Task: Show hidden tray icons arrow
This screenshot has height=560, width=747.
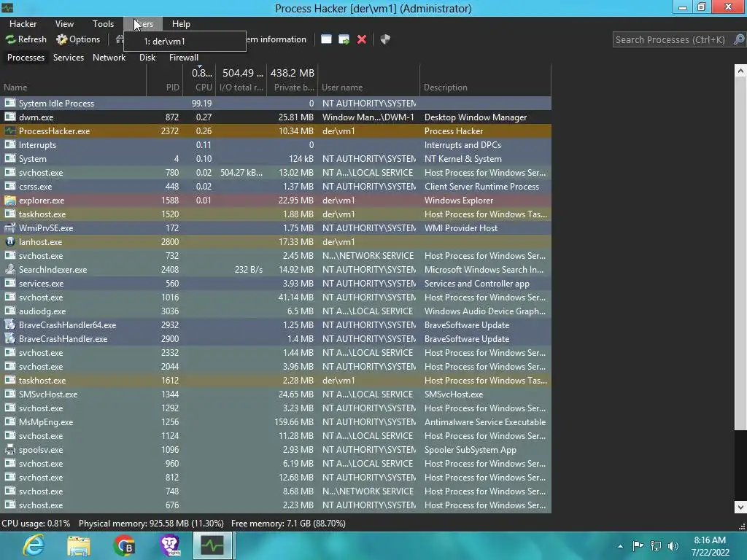Action: coord(620,546)
